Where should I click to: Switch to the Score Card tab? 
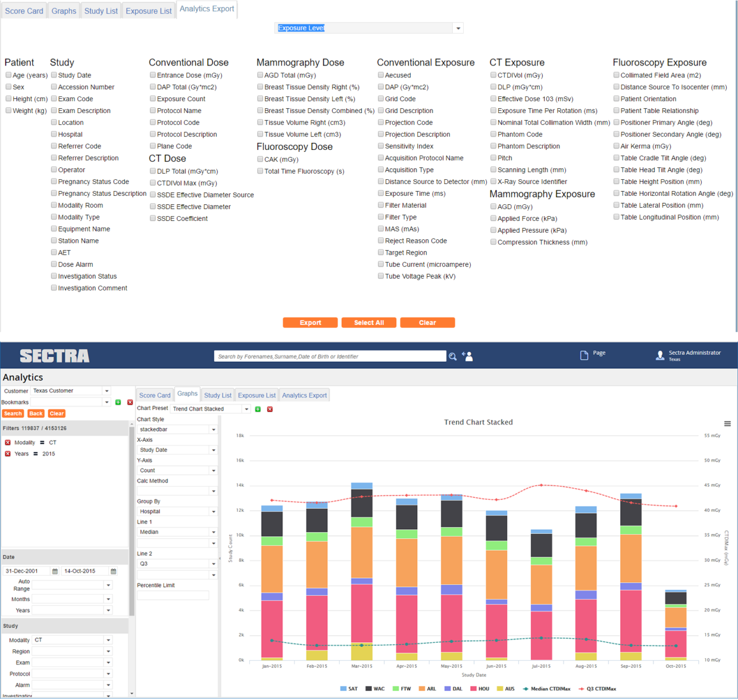pyautogui.click(x=155, y=395)
